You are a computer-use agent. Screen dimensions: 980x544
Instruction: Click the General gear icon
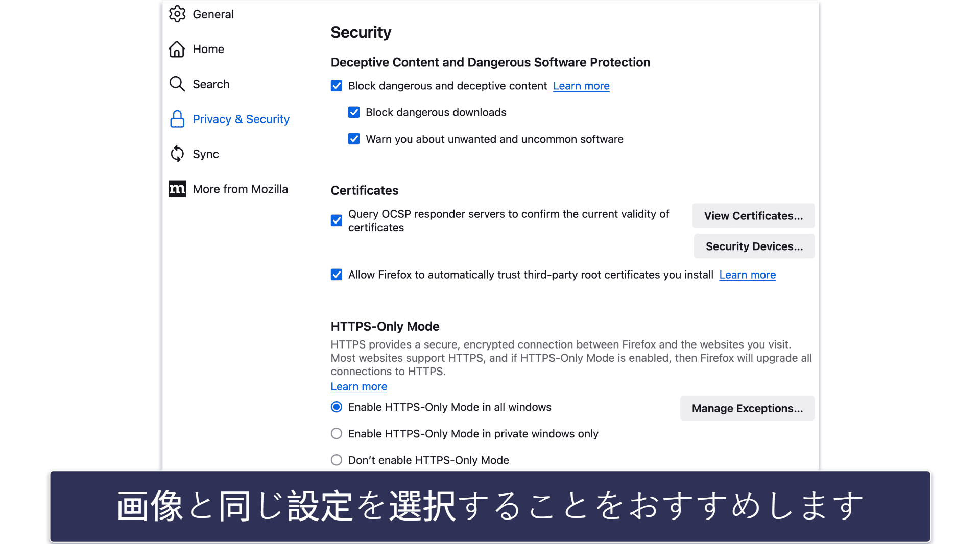[177, 14]
